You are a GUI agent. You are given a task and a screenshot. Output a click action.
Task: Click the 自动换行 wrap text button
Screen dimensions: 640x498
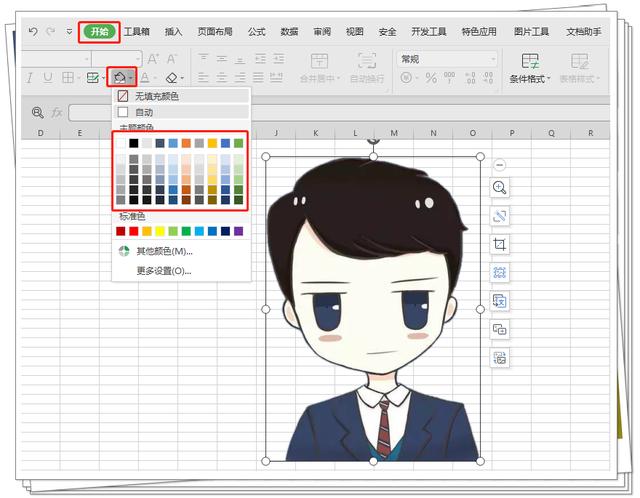(x=367, y=68)
